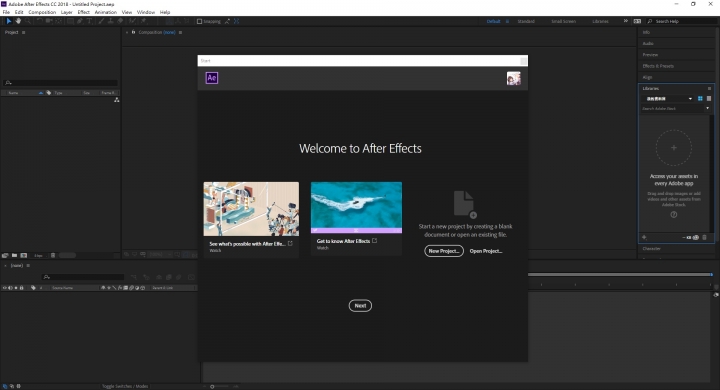Open 'Get to know After Effects' thumbnail
The height and width of the screenshot is (390, 720).
click(x=356, y=207)
